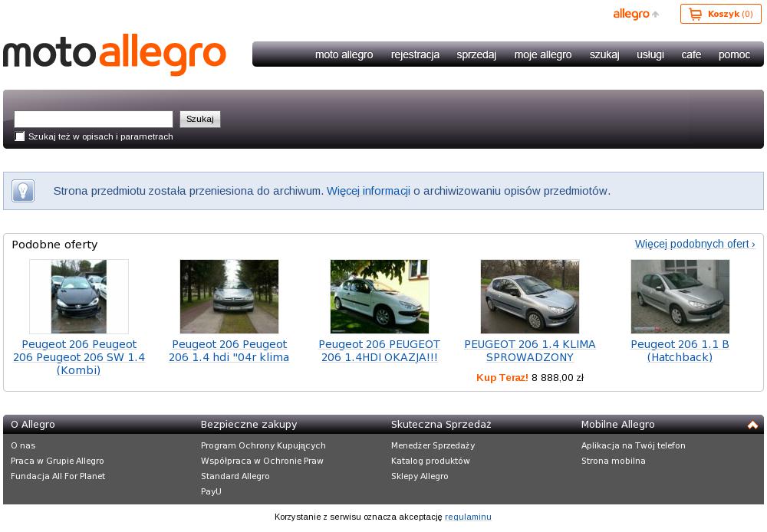Open the regulaminu terms link
Viewport: 767px width, 532px height.
point(468,517)
